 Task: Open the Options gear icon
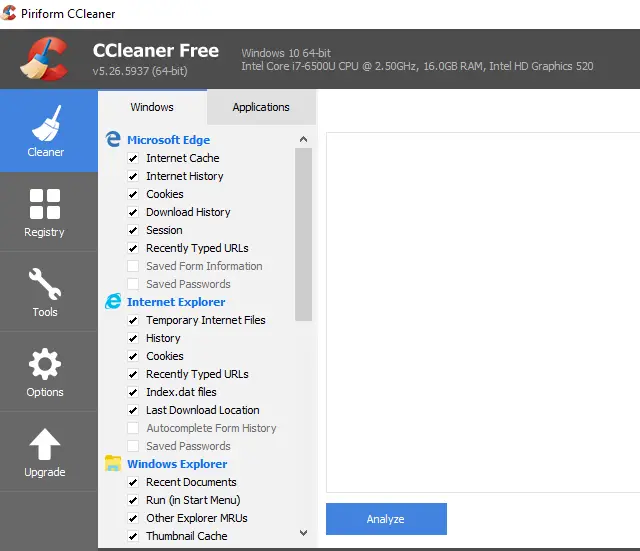pos(45,364)
